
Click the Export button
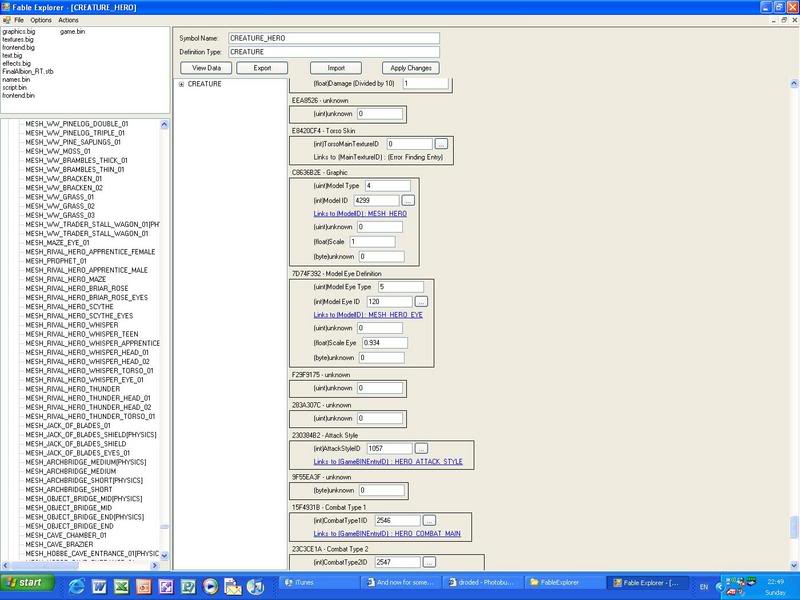262,68
